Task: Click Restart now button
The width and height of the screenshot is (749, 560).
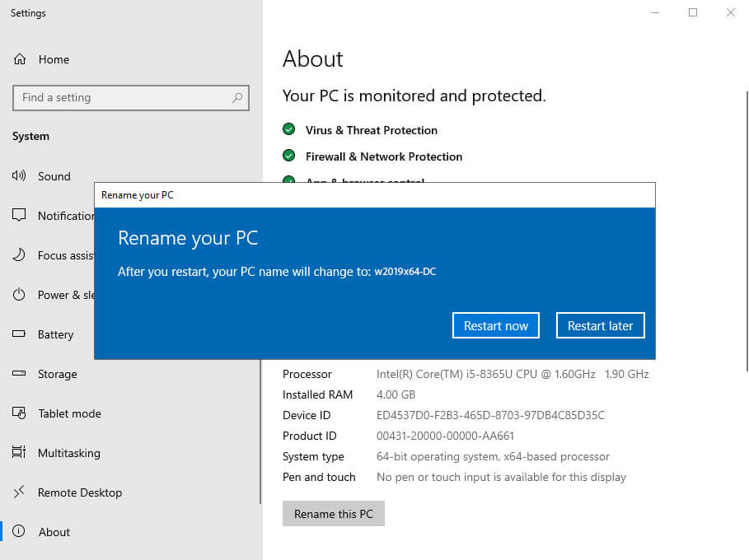Action: click(x=496, y=325)
